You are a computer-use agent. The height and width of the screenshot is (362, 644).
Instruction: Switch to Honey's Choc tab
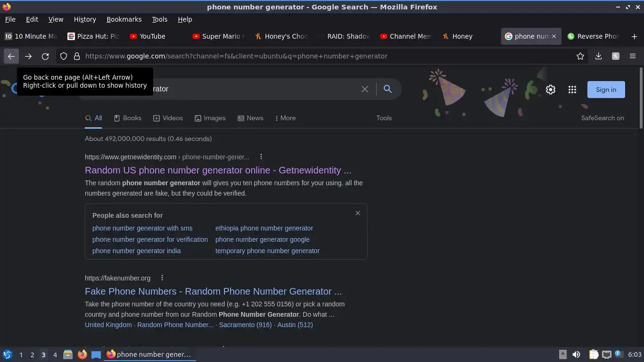281,36
